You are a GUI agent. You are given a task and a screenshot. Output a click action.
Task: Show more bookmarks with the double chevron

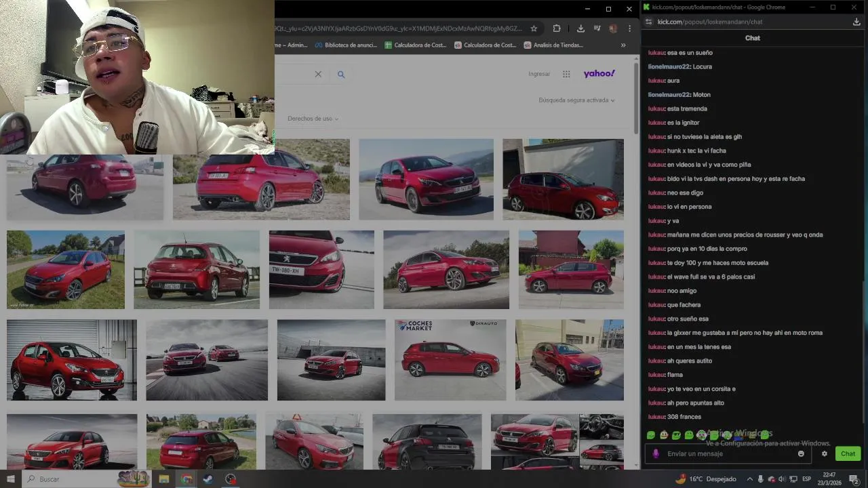pos(623,45)
